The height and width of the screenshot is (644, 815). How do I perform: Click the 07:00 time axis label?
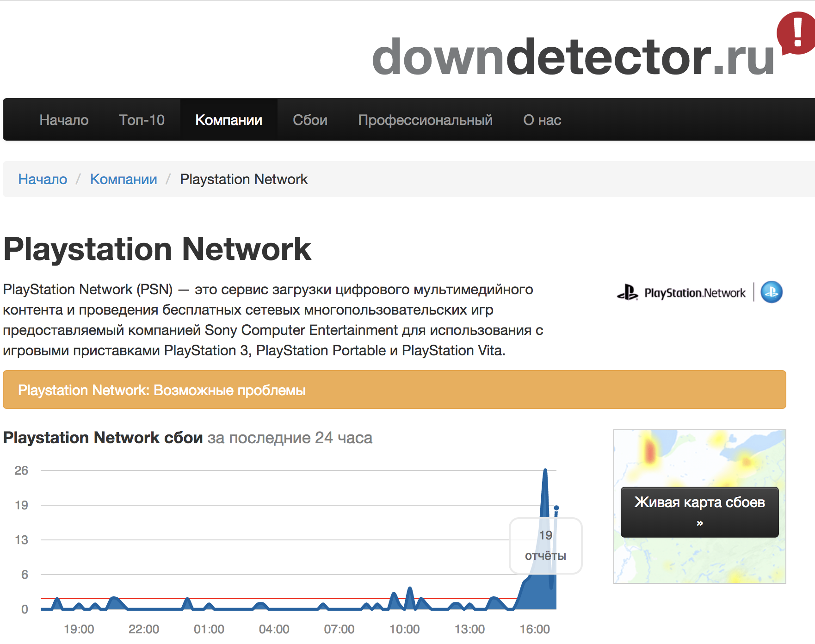point(339,629)
